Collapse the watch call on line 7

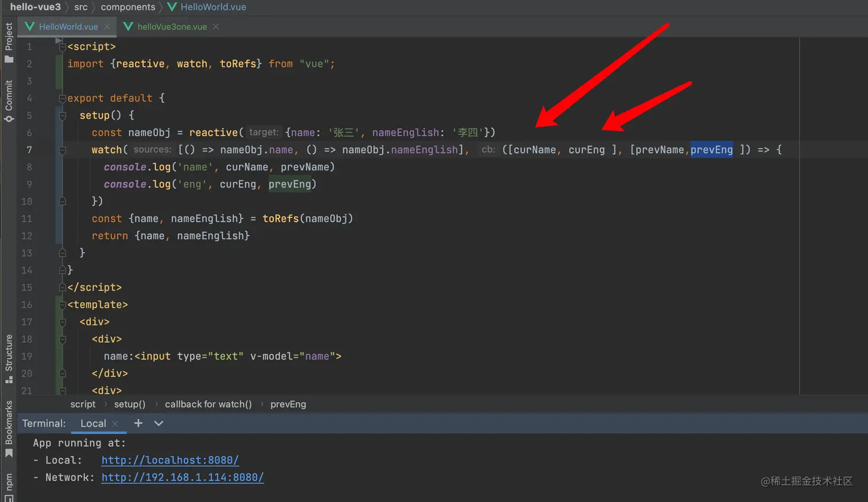click(63, 150)
